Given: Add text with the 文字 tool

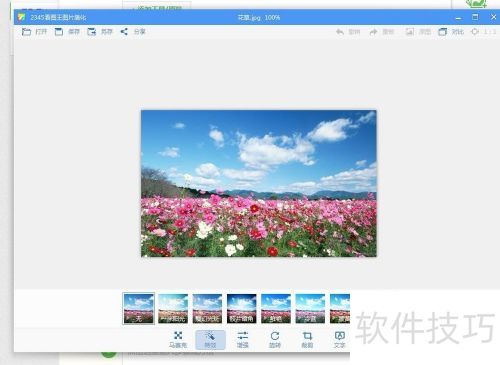Looking at the screenshot, I should click(x=340, y=340).
